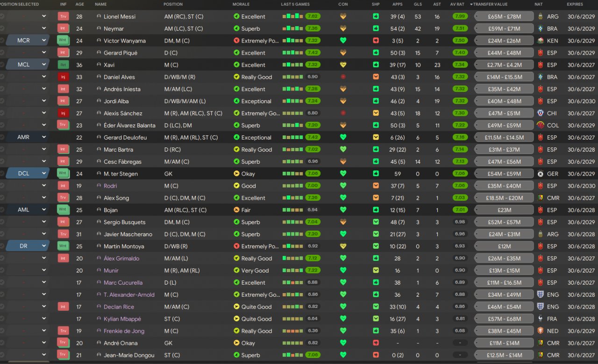Sort the table by the AGE column

tap(80, 4)
